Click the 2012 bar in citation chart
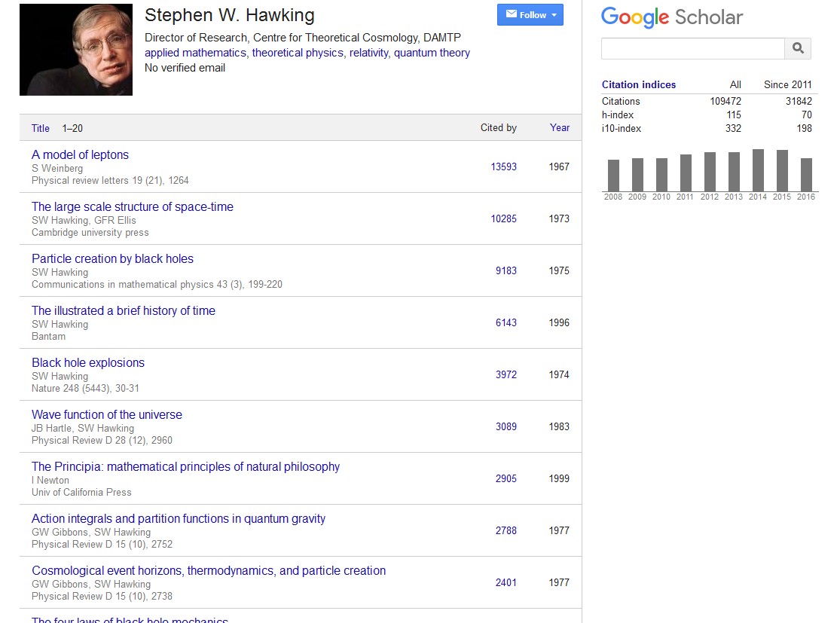This screenshot has height=623, width=840. [710, 172]
